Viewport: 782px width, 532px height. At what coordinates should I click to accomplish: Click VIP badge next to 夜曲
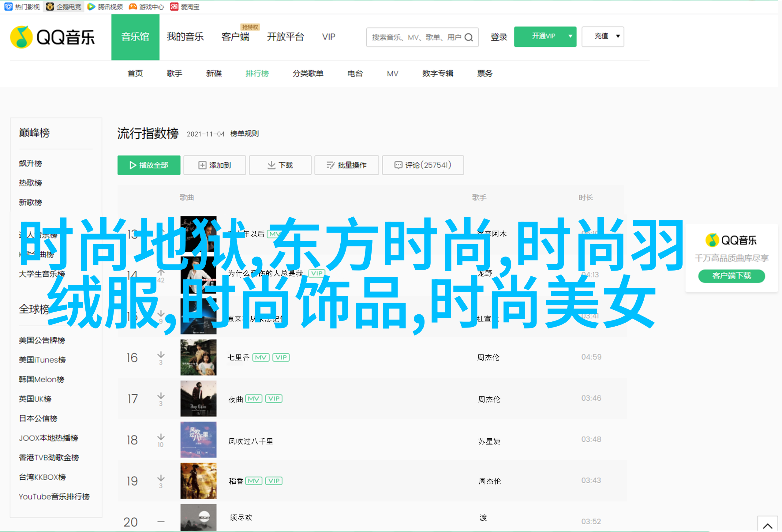274,399
